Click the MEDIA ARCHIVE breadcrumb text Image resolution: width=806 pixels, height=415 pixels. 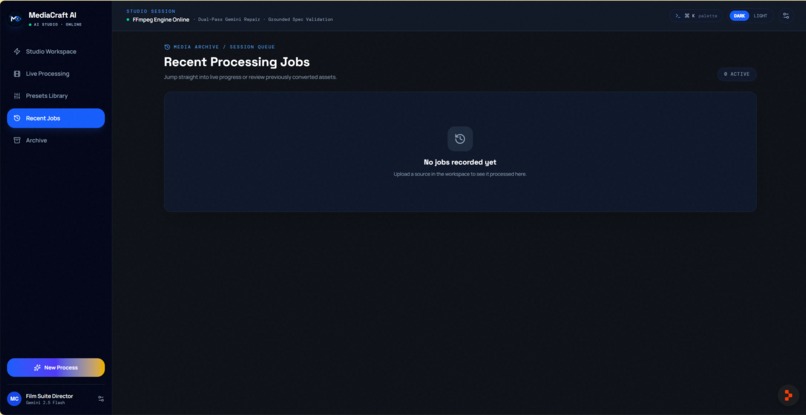(x=196, y=47)
